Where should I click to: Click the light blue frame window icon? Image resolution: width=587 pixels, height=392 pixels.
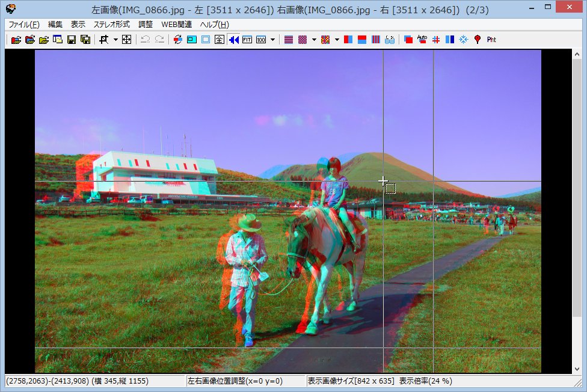point(206,40)
